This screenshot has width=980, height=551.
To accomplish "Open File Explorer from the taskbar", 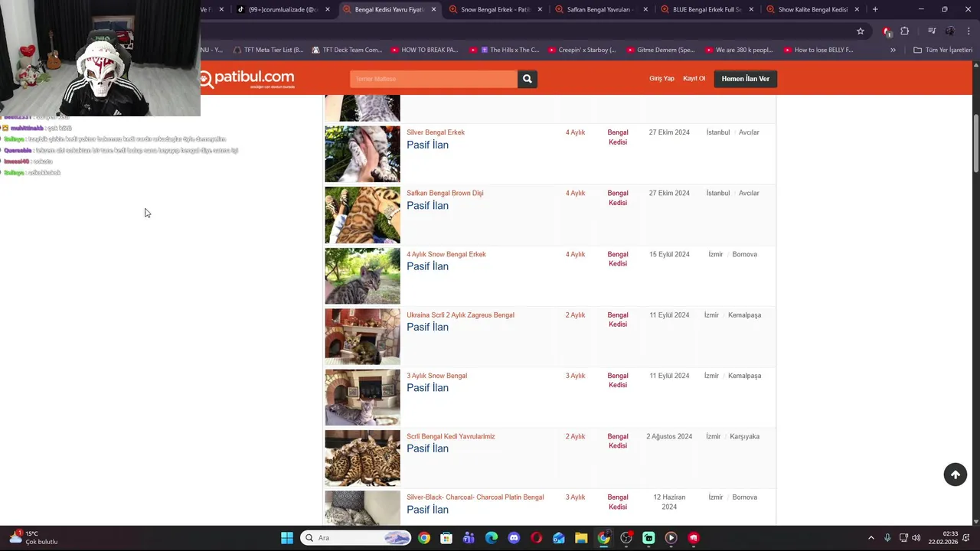I will coord(581,538).
